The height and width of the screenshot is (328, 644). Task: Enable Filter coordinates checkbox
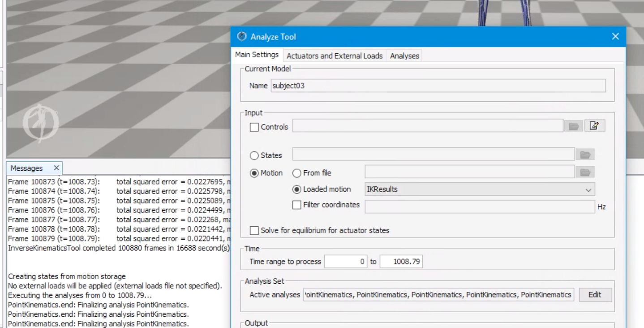tap(296, 205)
